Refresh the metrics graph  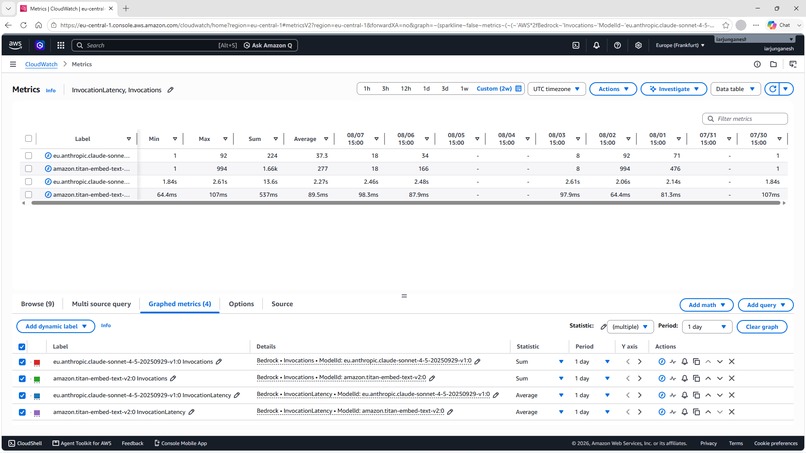(x=772, y=89)
